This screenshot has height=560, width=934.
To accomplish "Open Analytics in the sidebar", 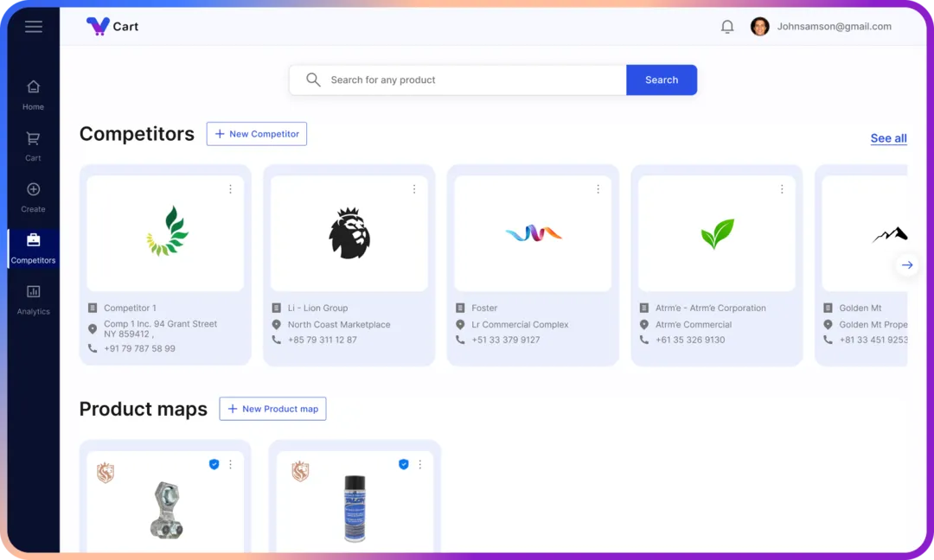I will (34, 300).
